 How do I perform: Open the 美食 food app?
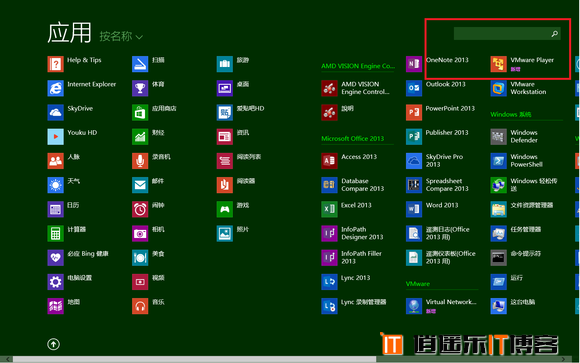coord(148,258)
